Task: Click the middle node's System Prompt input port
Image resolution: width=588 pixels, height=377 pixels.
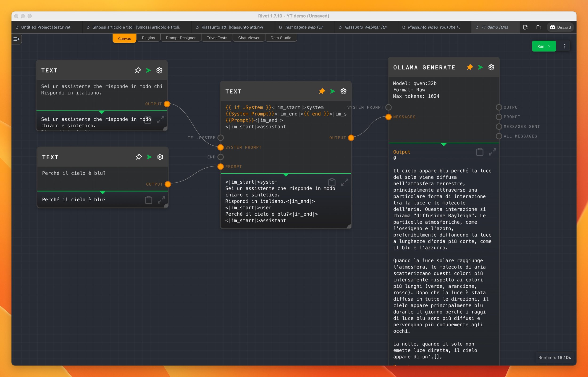Action: (x=221, y=147)
